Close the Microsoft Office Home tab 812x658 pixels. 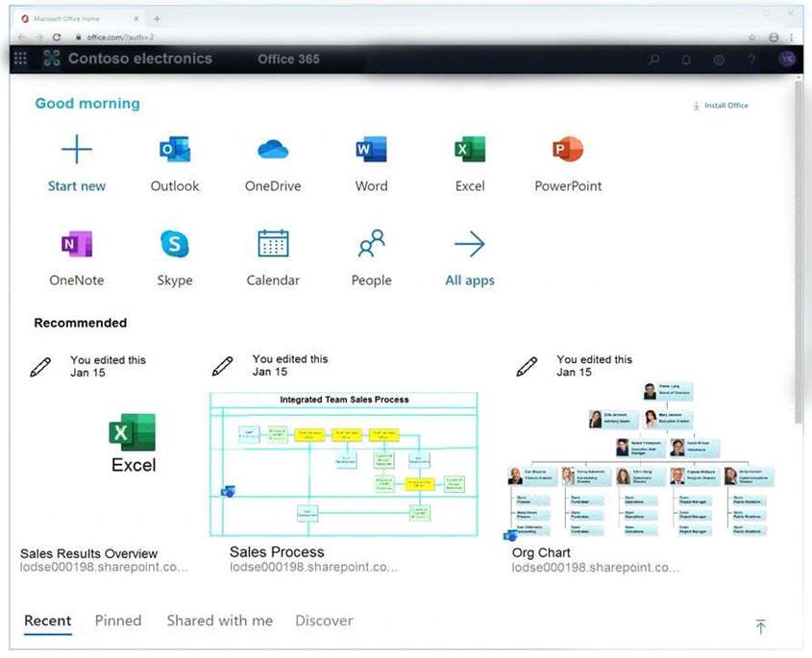pyautogui.click(x=135, y=18)
